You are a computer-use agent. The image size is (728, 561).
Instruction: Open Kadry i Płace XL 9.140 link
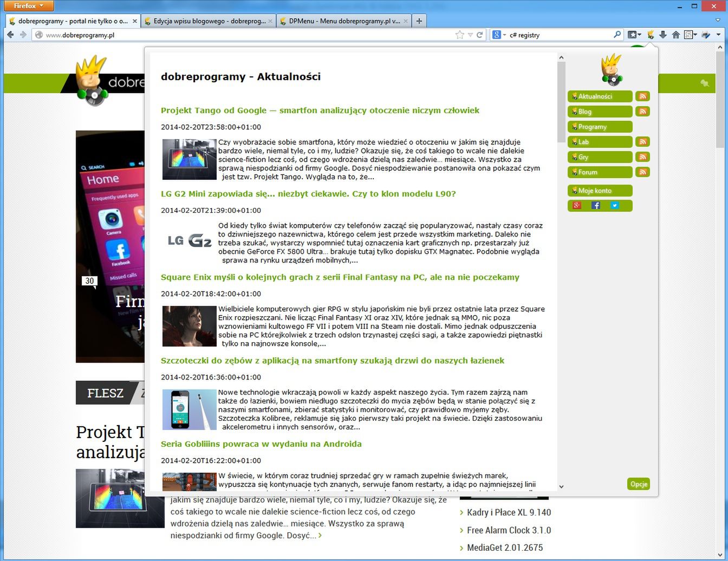[509, 512]
